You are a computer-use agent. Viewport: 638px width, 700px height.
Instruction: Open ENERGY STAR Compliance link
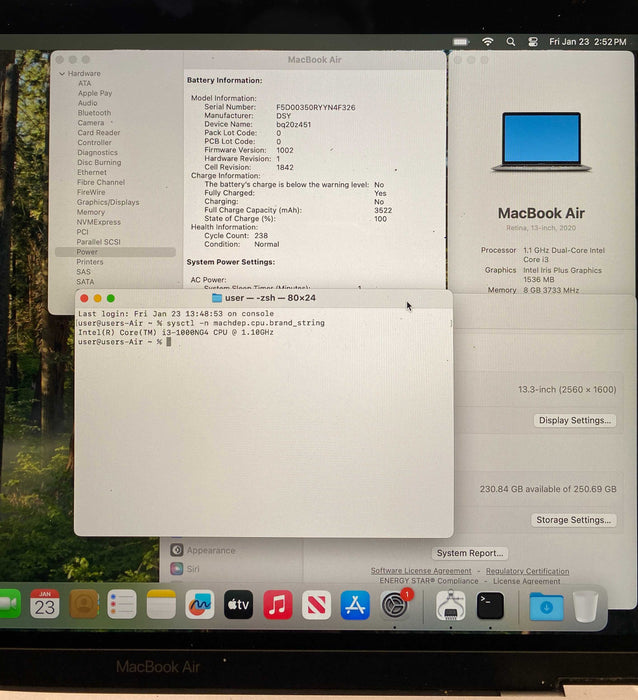(429, 581)
